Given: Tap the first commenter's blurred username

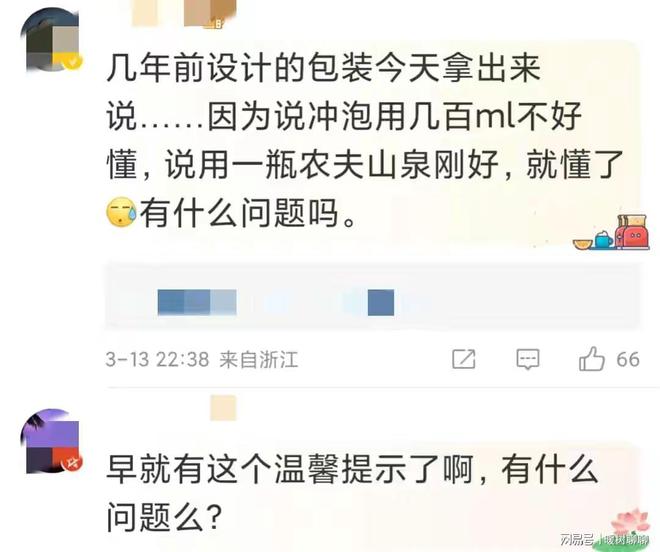Looking at the screenshot, I should (184, 13).
